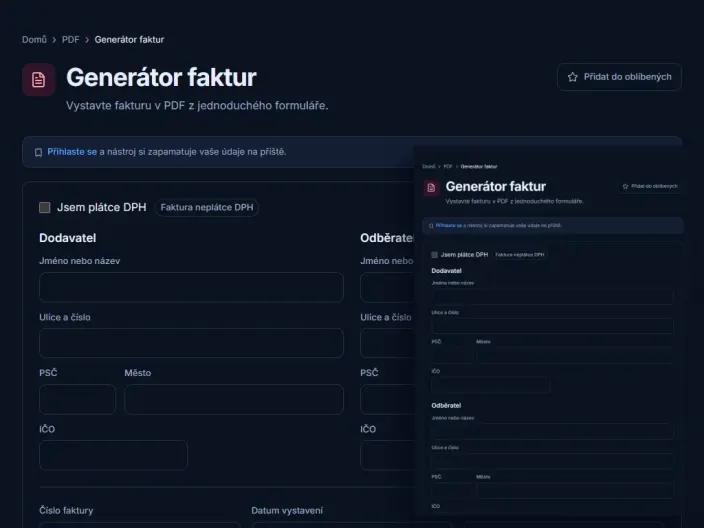Click Faktura neplátce DPH badge in preview panel

click(x=519, y=255)
